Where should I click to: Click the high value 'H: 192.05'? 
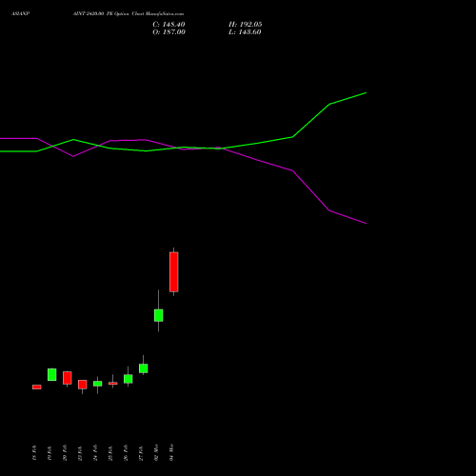point(246,25)
